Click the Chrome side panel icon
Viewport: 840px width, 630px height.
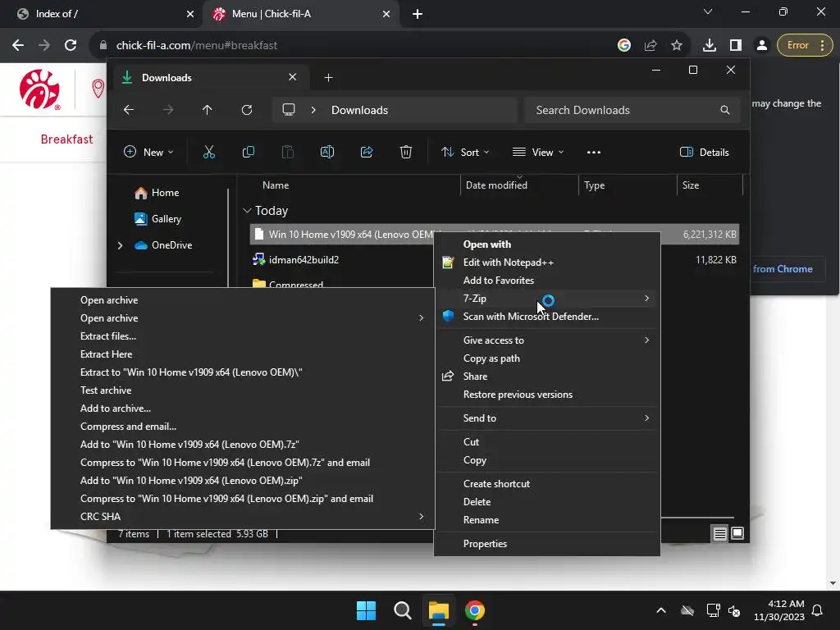(736, 45)
